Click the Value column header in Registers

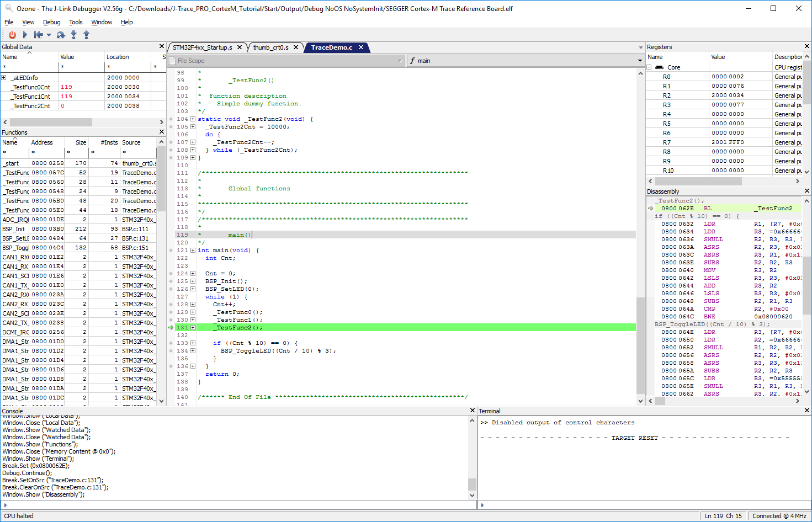tap(718, 57)
